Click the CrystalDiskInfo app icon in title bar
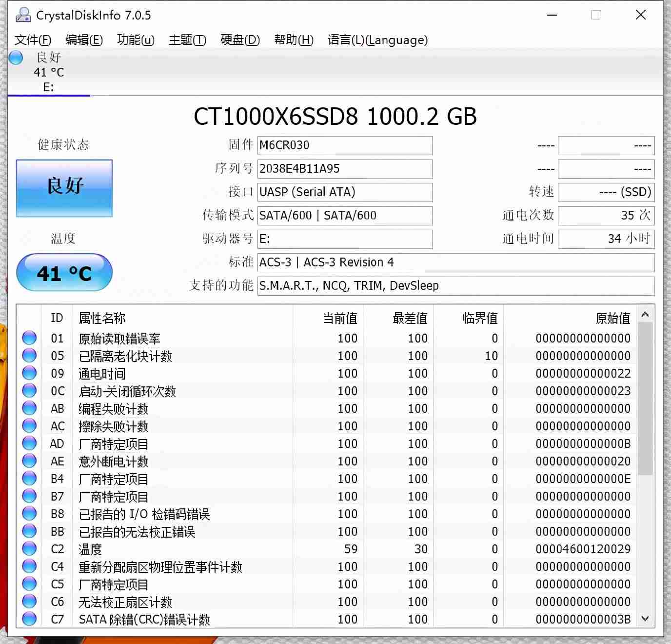 coord(23,15)
